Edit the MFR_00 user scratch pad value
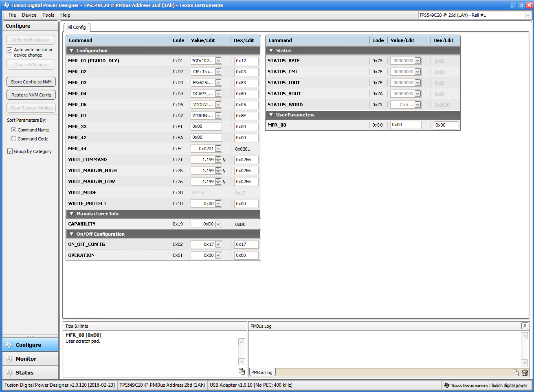Image resolution: width=534 pixels, height=392 pixels. tap(405, 125)
